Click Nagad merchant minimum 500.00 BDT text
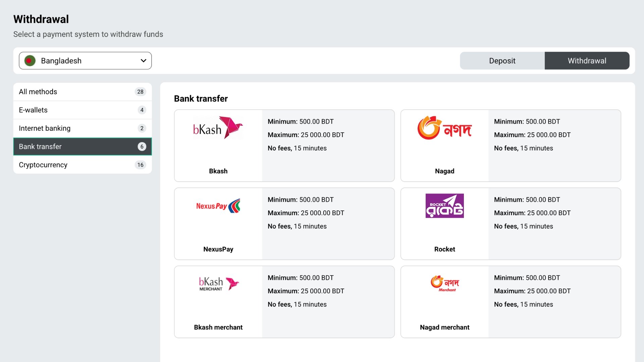This screenshot has height=362, width=644. [x=527, y=278]
